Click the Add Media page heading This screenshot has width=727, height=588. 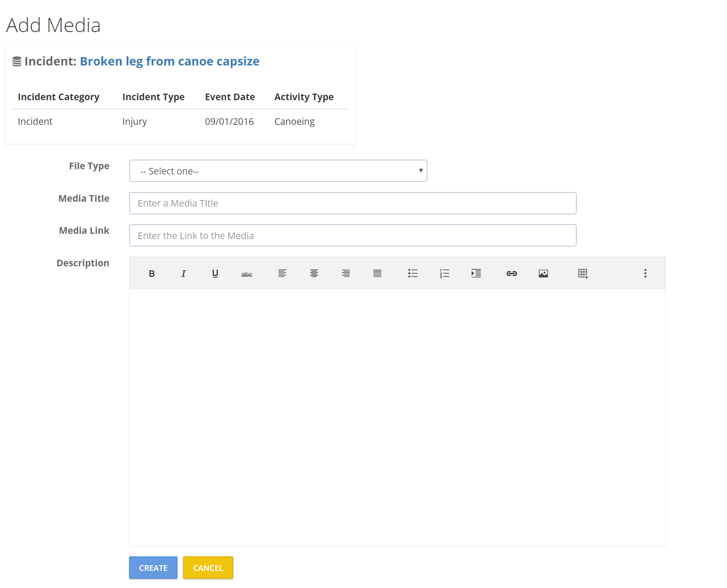pyautogui.click(x=53, y=25)
